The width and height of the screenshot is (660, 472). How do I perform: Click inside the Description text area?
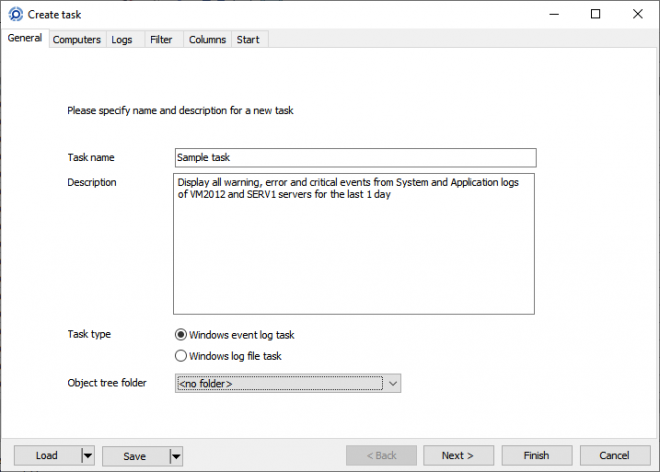(354, 244)
